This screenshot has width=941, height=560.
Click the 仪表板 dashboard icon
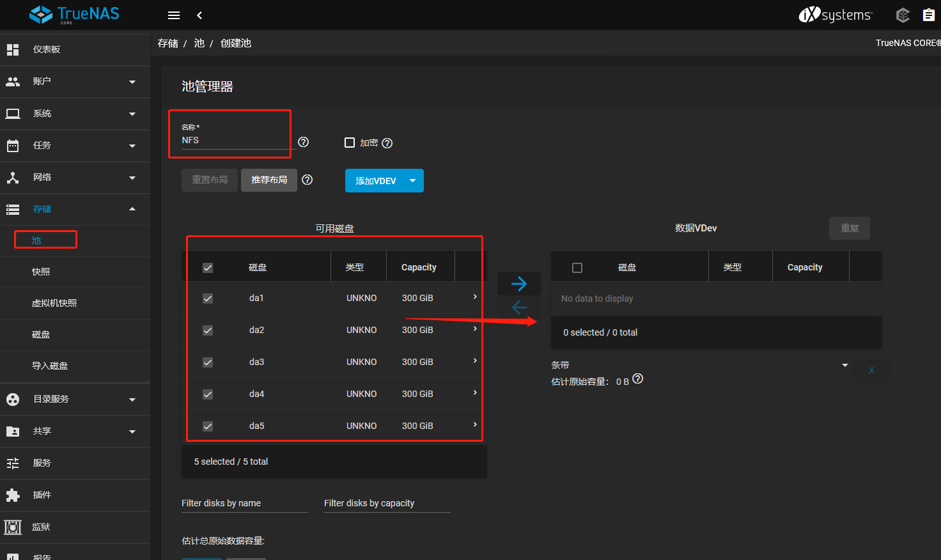tap(13, 49)
